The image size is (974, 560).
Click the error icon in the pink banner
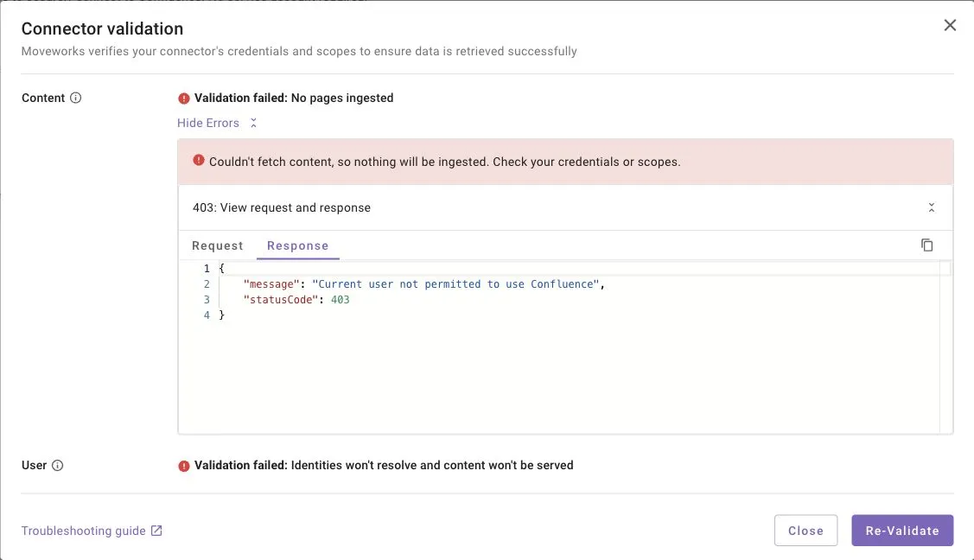coord(198,160)
